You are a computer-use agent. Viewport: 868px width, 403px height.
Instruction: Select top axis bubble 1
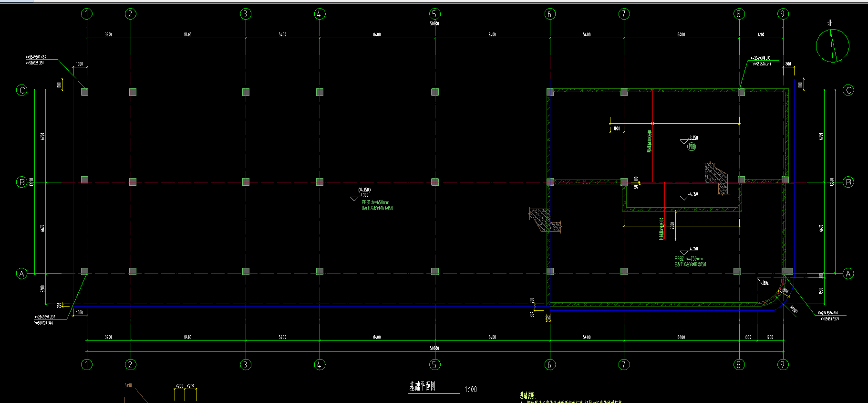(87, 14)
